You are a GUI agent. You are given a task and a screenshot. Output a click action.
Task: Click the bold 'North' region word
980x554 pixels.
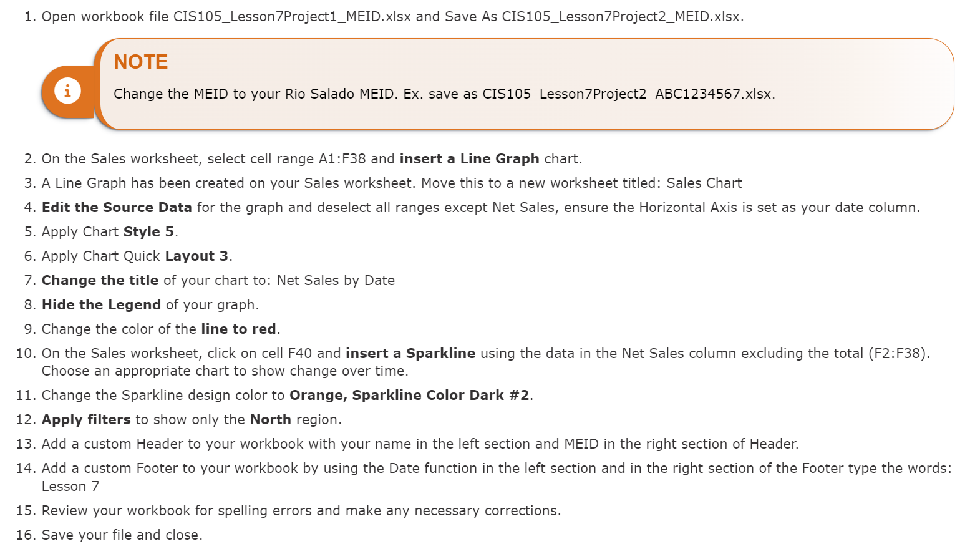[x=271, y=420]
